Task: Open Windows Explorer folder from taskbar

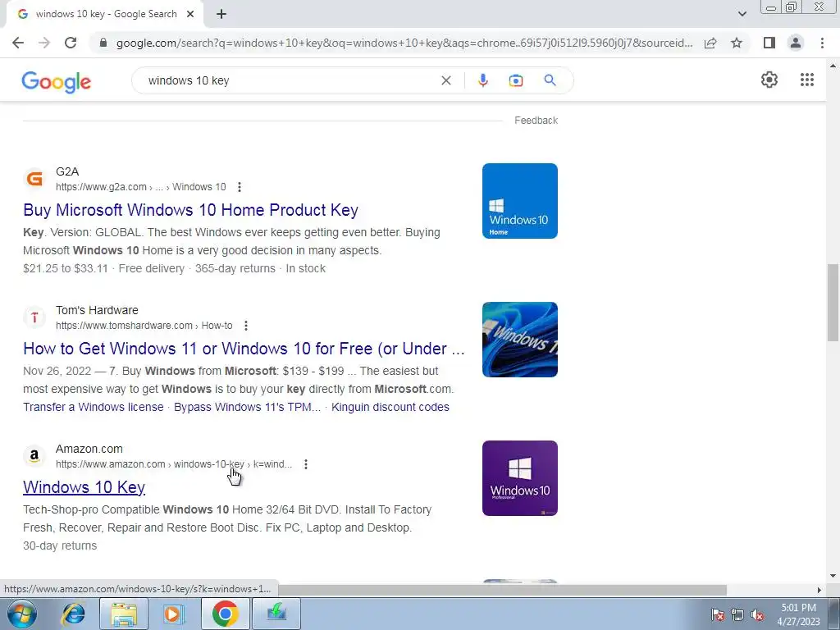Action: [x=124, y=614]
